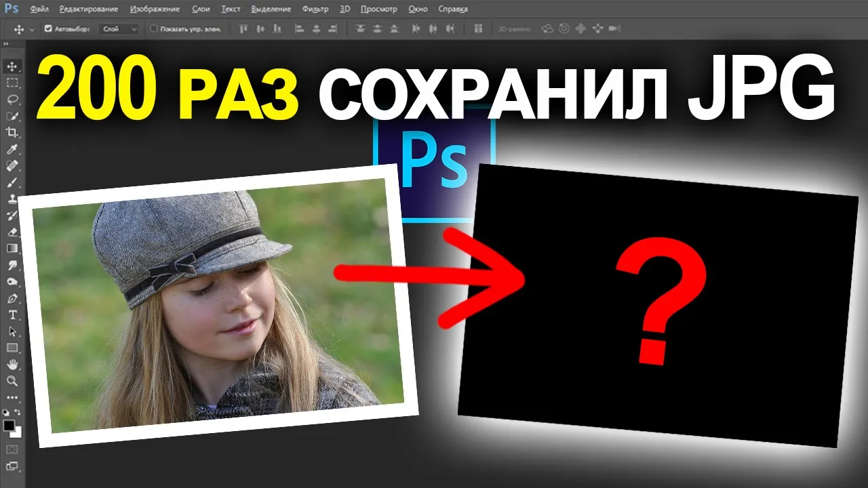Screen dimensions: 868x488
Task: Reset to default foreground and background colors
Action: tap(7, 412)
